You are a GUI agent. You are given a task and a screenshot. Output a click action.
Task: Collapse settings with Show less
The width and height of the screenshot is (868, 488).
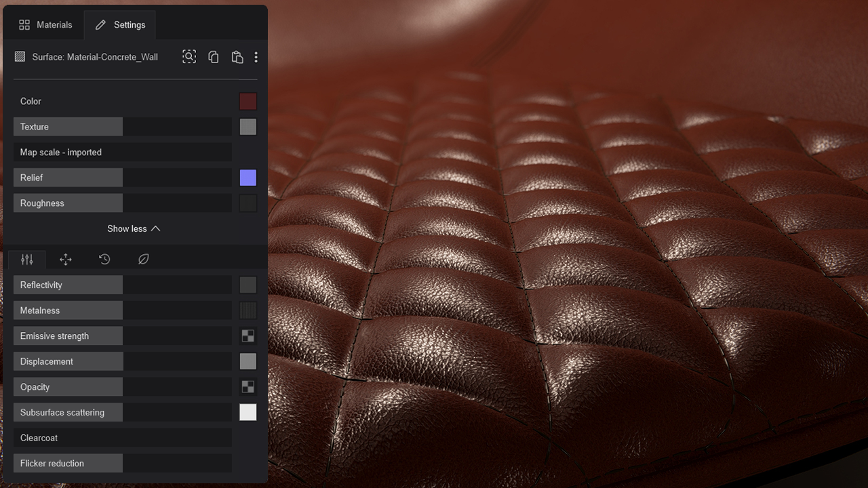pyautogui.click(x=134, y=228)
